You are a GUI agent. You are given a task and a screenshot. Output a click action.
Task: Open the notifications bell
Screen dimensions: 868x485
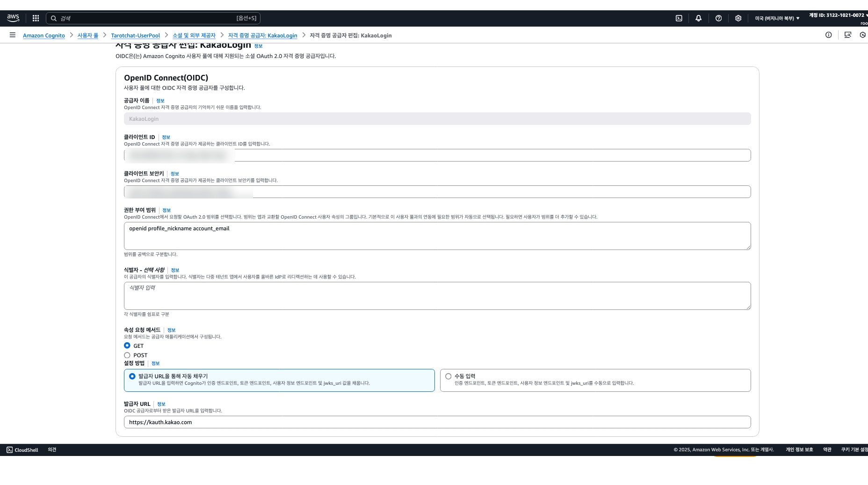[x=698, y=18]
